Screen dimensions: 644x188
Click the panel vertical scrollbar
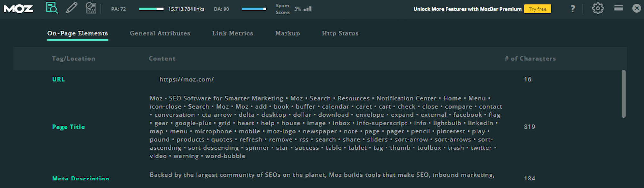(623, 94)
